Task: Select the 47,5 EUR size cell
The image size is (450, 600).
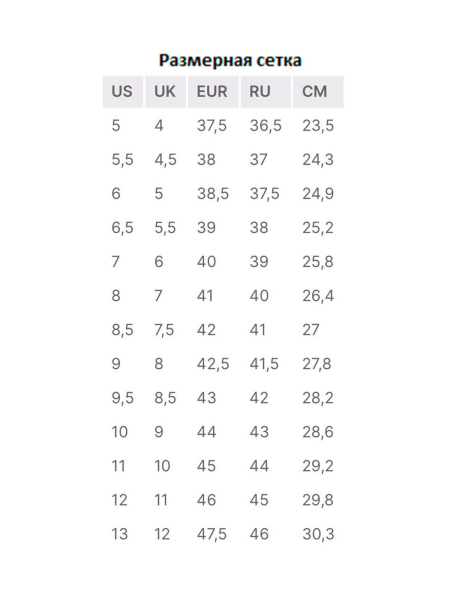Action: click(x=212, y=535)
